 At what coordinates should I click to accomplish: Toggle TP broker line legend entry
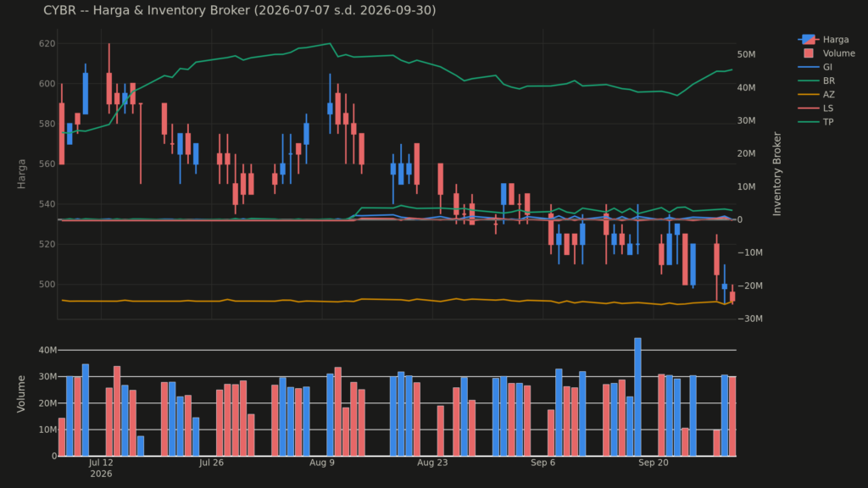(816, 122)
